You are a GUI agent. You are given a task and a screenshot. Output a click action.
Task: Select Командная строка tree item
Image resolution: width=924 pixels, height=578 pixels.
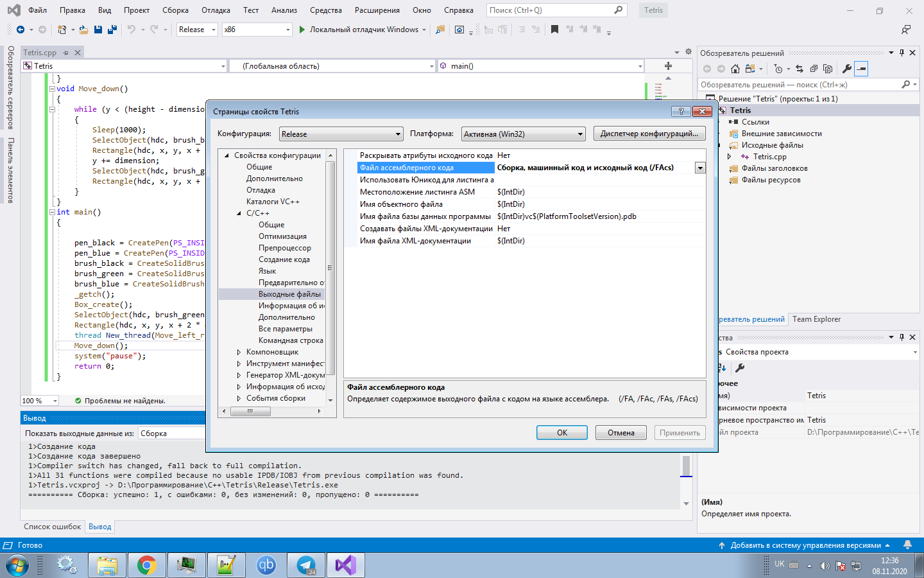click(291, 340)
